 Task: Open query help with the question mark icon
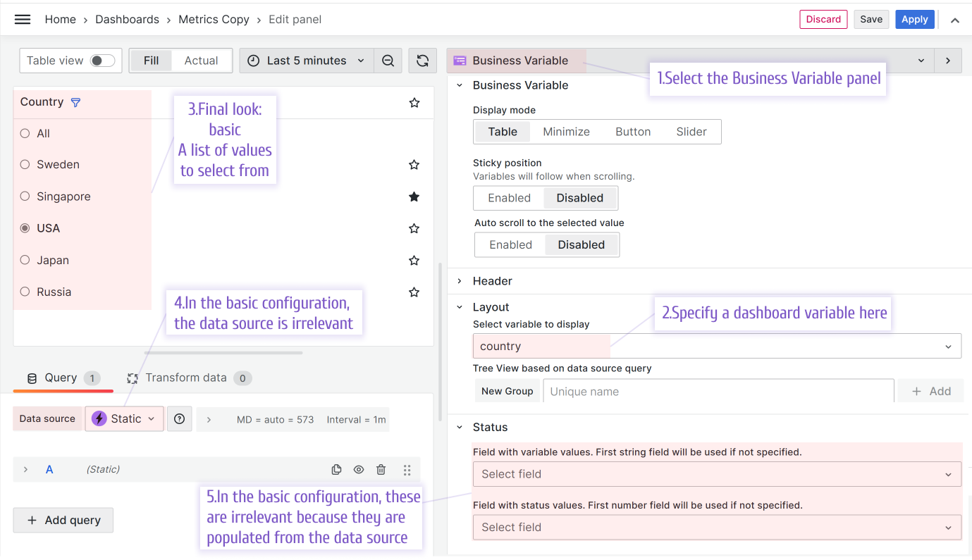click(x=179, y=418)
